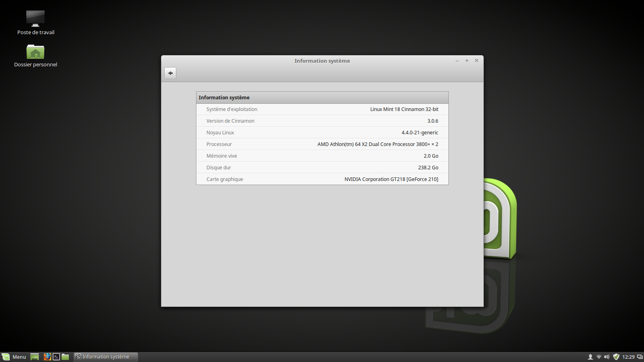Click the Linux Mint 18 Cinnamon 32-bit value
This screenshot has width=644, height=362.
404,109
